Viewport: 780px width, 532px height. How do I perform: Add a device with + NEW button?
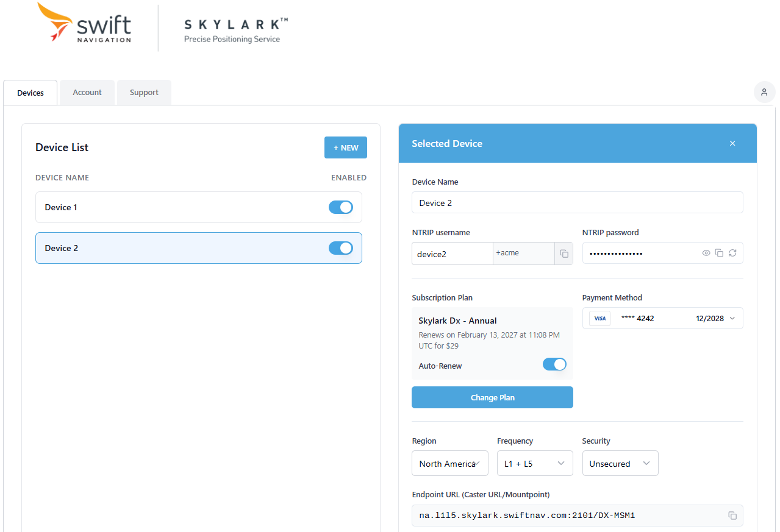tap(346, 147)
